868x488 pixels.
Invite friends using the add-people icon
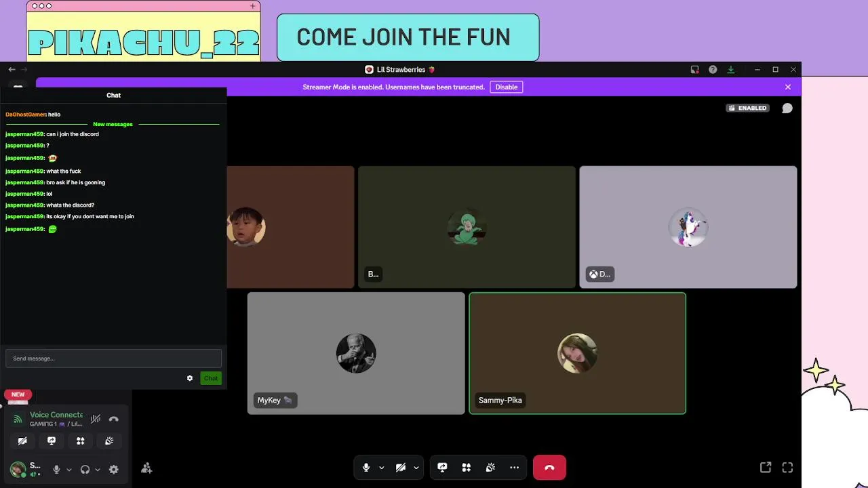[x=146, y=468]
